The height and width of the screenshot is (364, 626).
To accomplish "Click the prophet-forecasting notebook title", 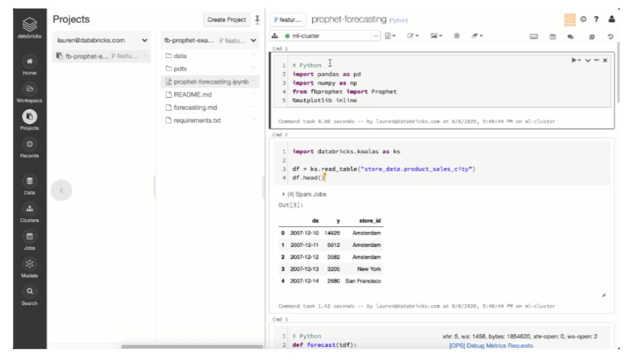I will pos(348,19).
